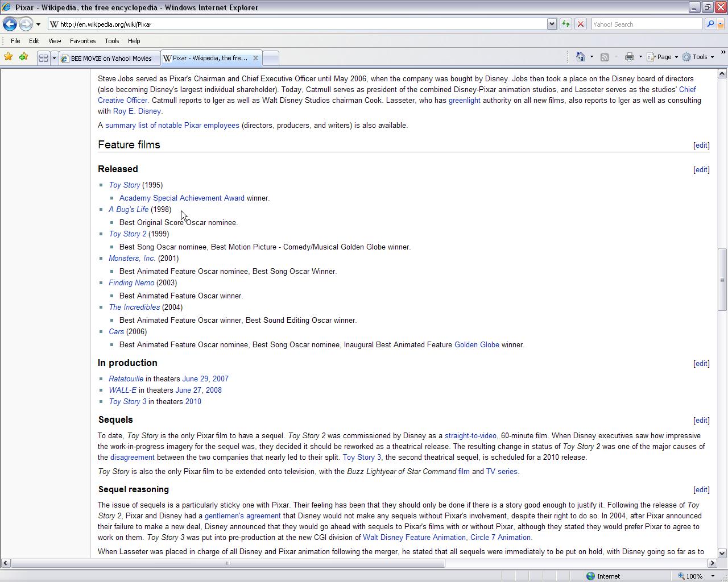Open the Edit menu

click(34, 41)
